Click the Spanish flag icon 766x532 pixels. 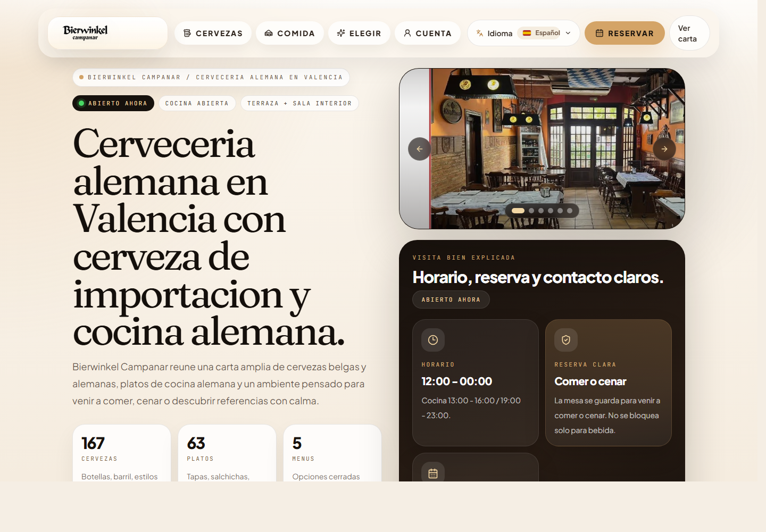point(527,33)
